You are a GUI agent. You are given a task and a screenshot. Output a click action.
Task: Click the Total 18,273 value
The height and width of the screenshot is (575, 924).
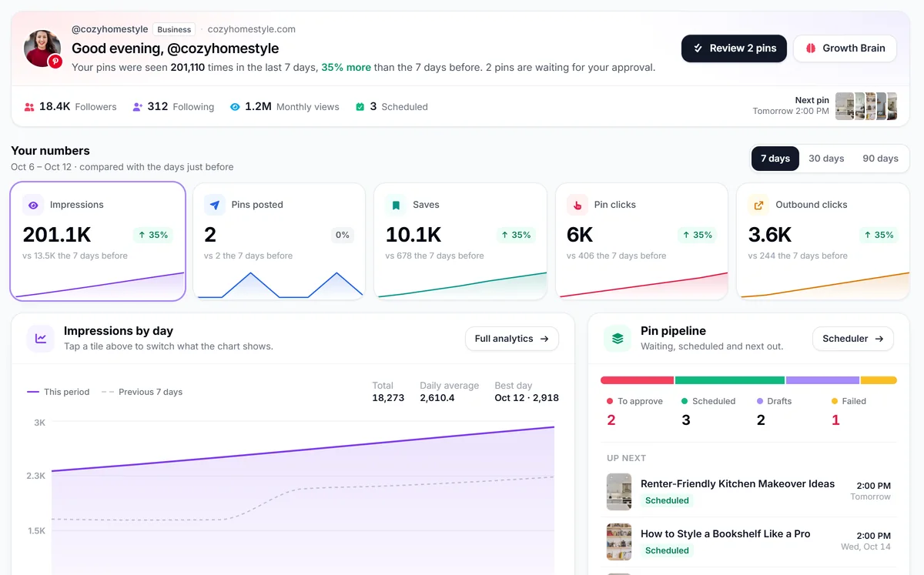pyautogui.click(x=388, y=398)
